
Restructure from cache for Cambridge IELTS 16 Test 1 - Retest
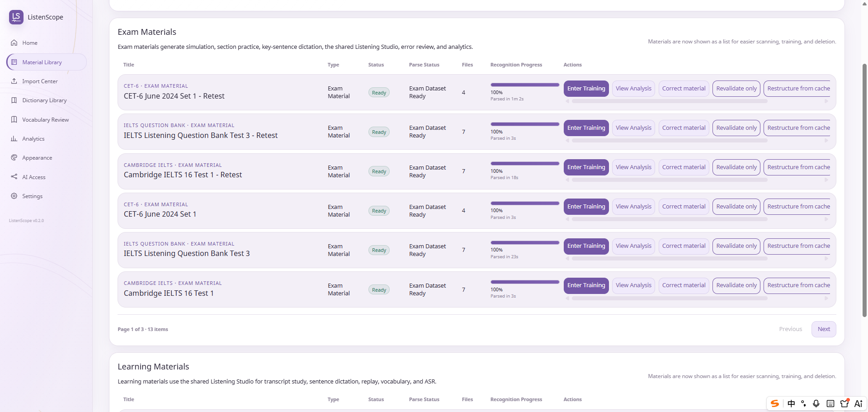[798, 167]
